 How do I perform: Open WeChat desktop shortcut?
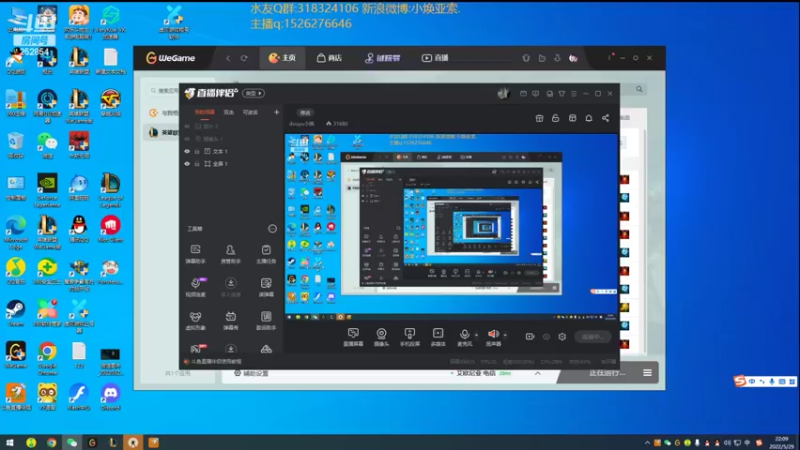47,145
